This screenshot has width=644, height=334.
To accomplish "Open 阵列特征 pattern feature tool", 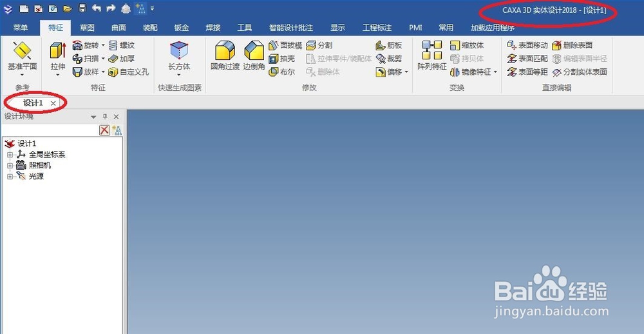I will coord(431,56).
